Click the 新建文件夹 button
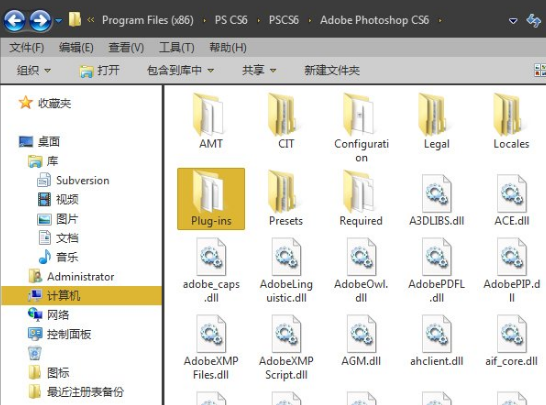 332,70
